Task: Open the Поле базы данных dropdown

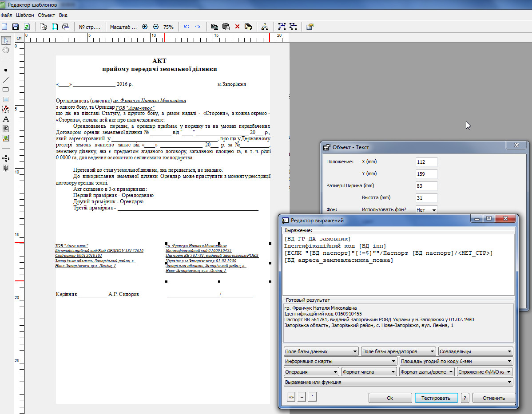Action: [321, 351]
